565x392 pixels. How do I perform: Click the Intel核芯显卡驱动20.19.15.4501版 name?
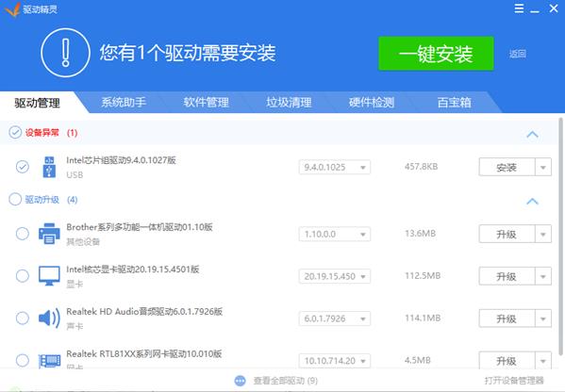133,269
